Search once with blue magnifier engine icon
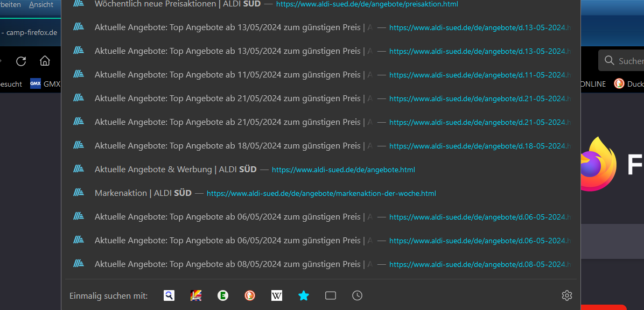Viewport: 644px width, 310px height. (x=169, y=295)
